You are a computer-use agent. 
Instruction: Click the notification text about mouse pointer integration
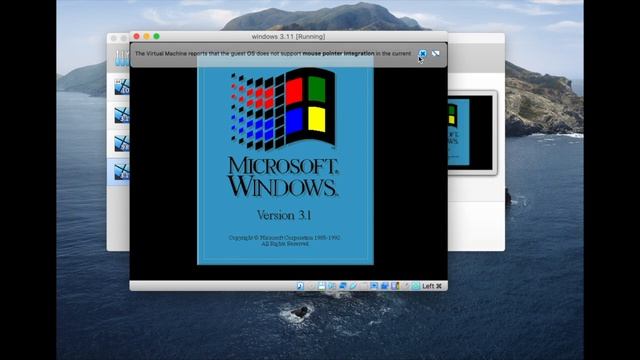[273, 53]
